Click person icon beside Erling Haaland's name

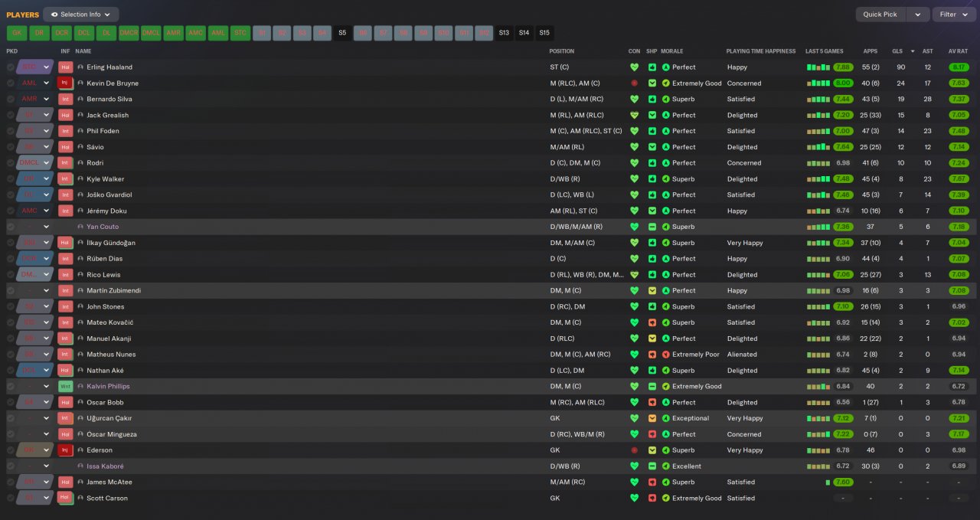click(x=80, y=67)
